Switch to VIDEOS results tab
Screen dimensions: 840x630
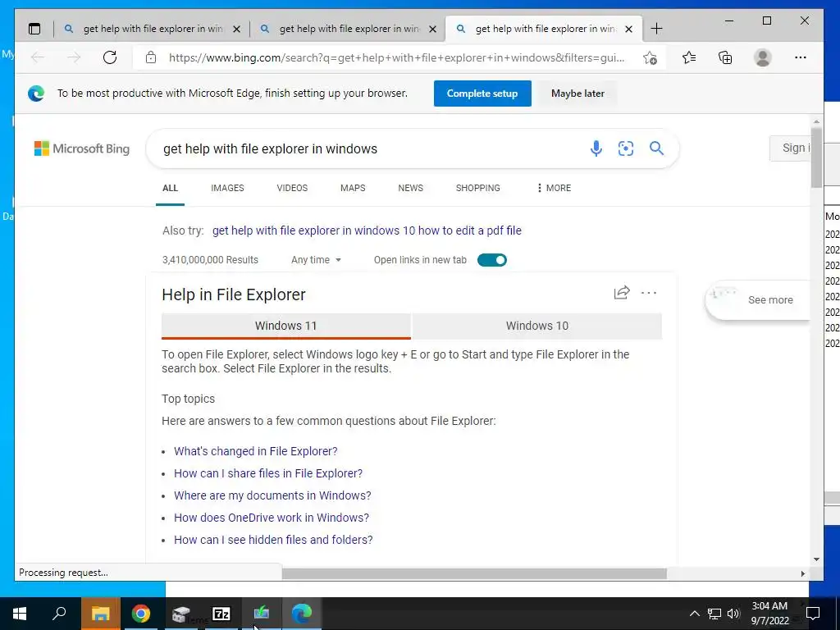point(292,188)
